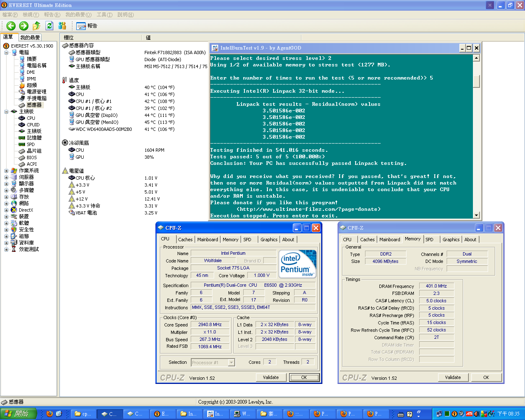Click the users icon in EVEREST toolbar
The image size is (525, 420).
(x=62, y=26)
